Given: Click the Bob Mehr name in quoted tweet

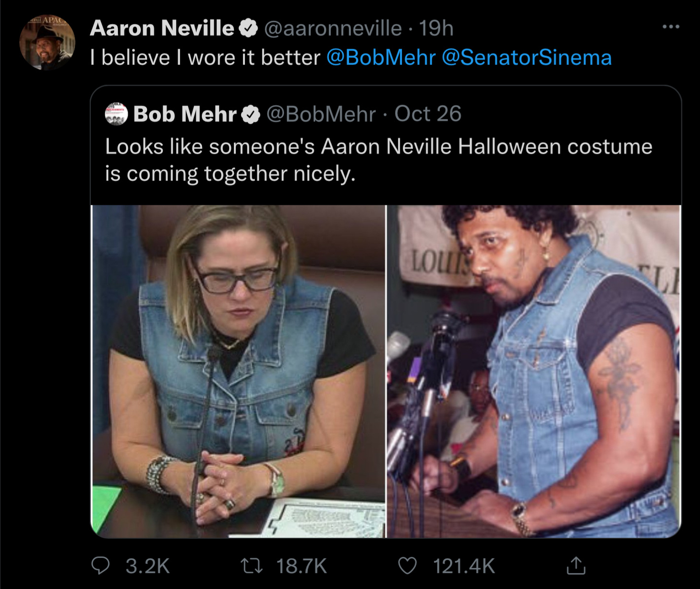Looking at the screenshot, I should pyautogui.click(x=185, y=114).
